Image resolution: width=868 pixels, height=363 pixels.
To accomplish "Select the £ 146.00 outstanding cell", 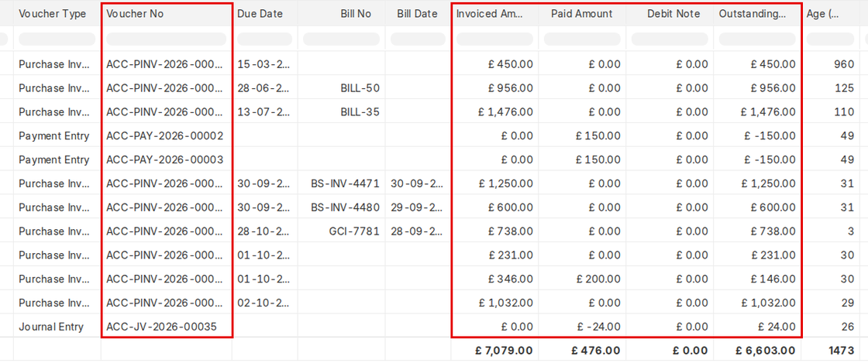I will point(757,279).
